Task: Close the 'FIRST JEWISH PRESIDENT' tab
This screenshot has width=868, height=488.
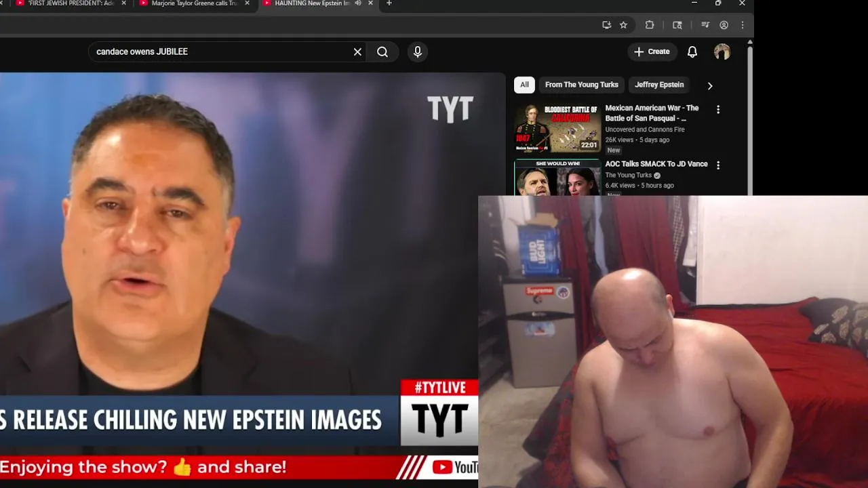Action: coord(124,3)
